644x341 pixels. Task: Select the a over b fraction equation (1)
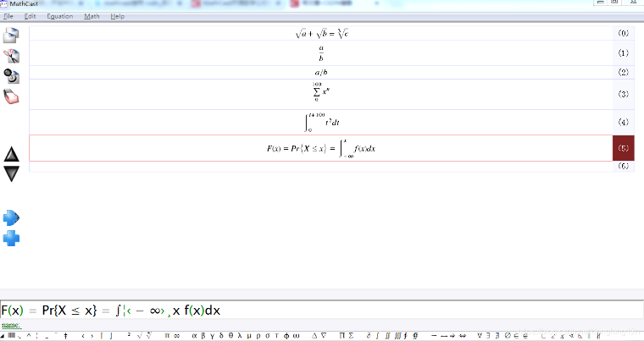pyautogui.click(x=321, y=53)
